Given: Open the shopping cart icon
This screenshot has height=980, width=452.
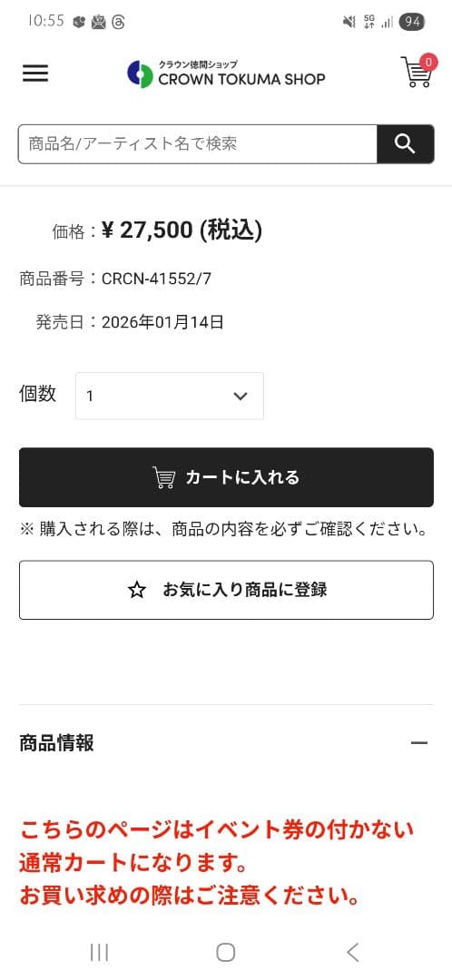Looking at the screenshot, I should (417, 72).
